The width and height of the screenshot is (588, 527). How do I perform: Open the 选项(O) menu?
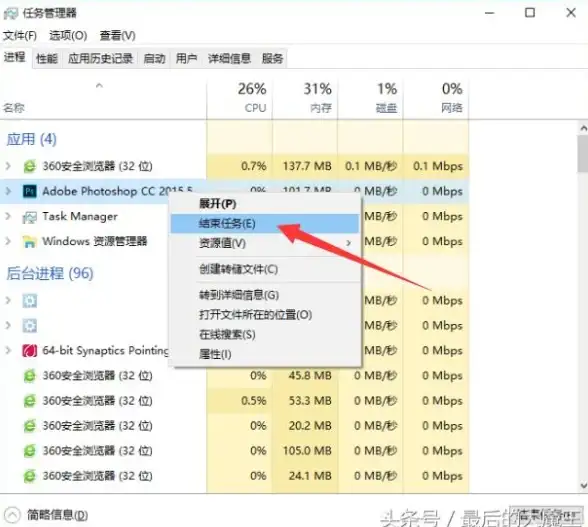pos(68,36)
